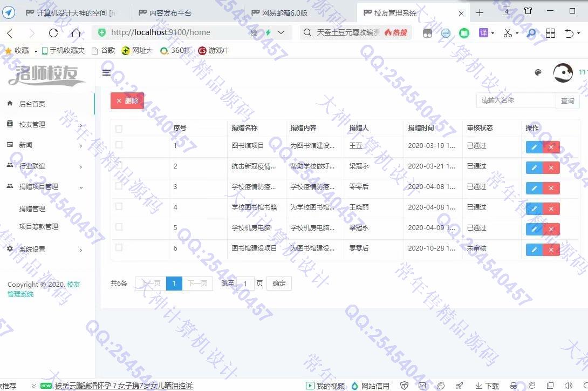
Task: Open the 下载 downloads in status bar
Action: pos(487,386)
